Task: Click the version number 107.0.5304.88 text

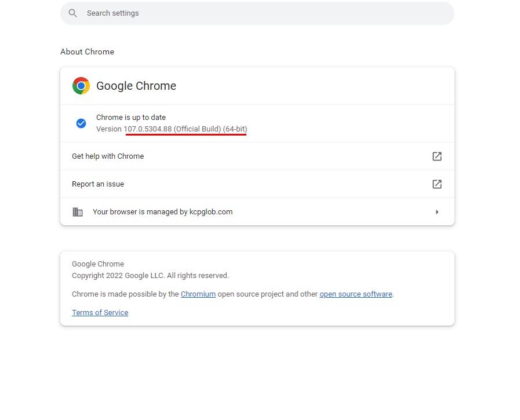Action: [148, 129]
